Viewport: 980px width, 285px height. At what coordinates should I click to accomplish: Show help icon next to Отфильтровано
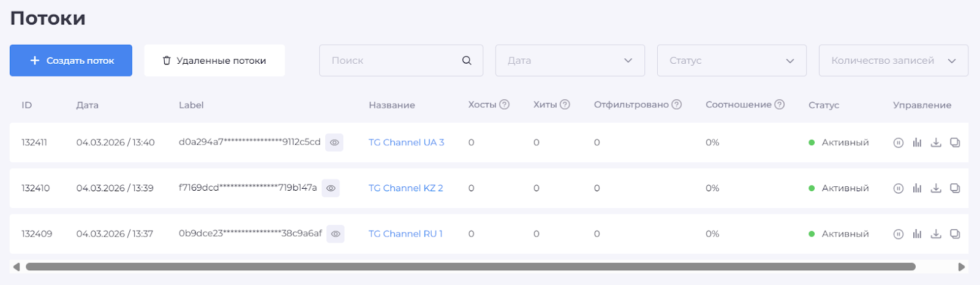(676, 105)
